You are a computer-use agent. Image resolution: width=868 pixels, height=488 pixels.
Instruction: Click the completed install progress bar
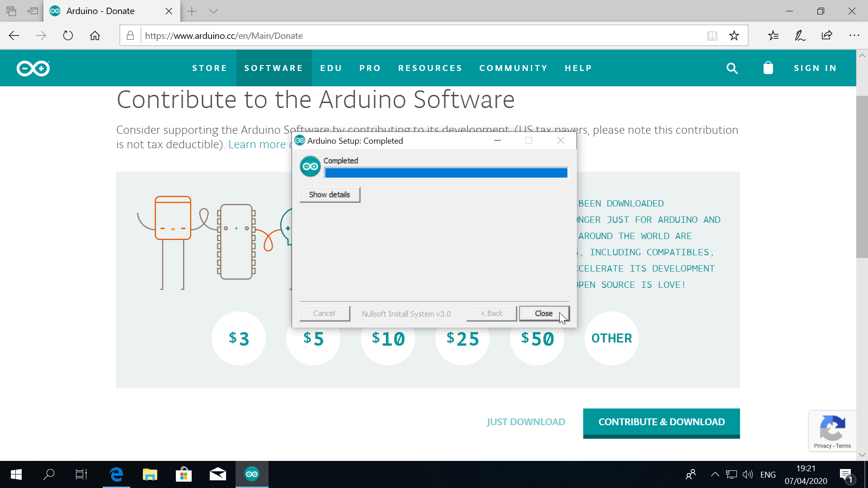(x=446, y=173)
